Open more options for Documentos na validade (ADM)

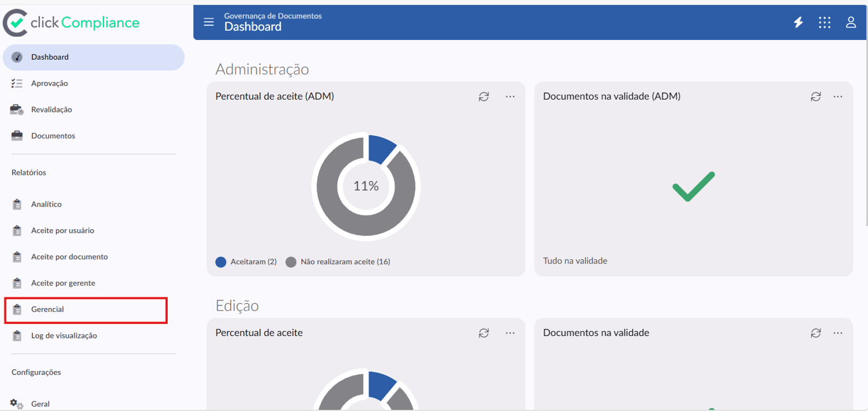838,97
